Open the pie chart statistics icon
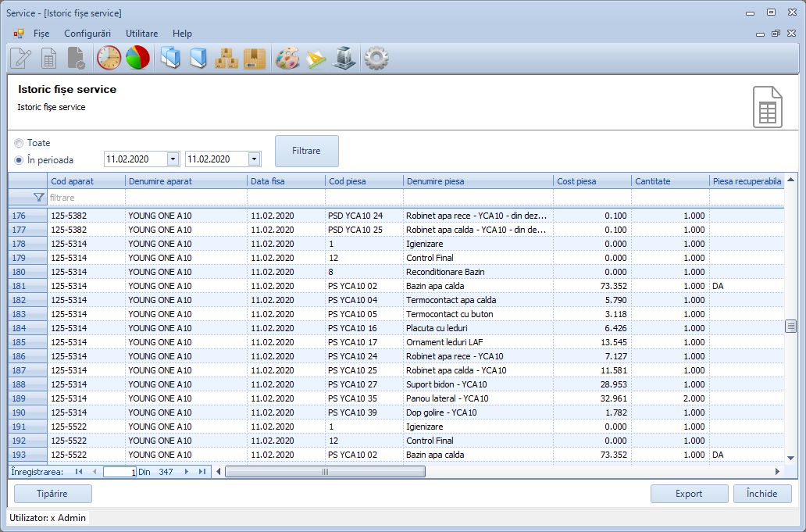Image resolution: width=806 pixels, height=532 pixels. pyautogui.click(x=137, y=59)
